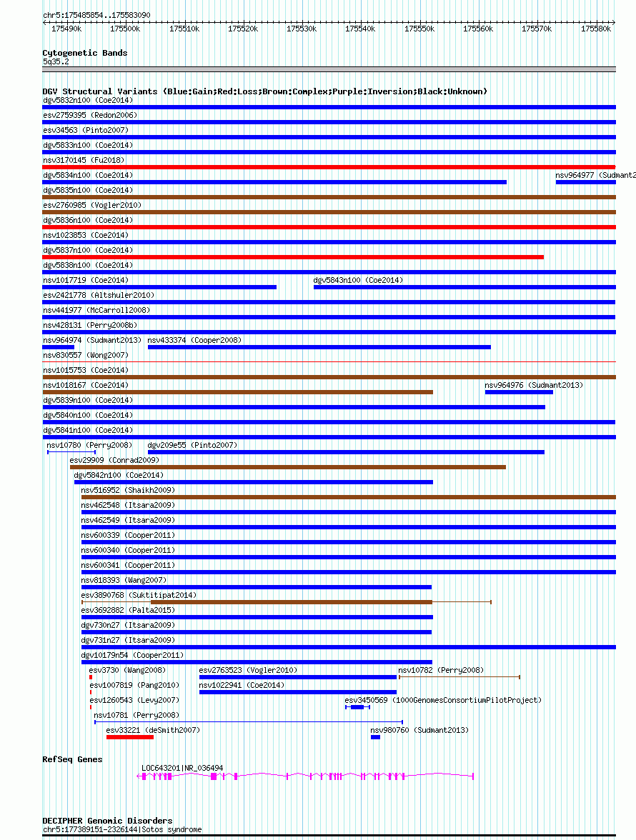Open nsv980760 (Sudmant2013) variant
This screenshot has width=636, height=840.
pyautogui.click(x=376, y=737)
